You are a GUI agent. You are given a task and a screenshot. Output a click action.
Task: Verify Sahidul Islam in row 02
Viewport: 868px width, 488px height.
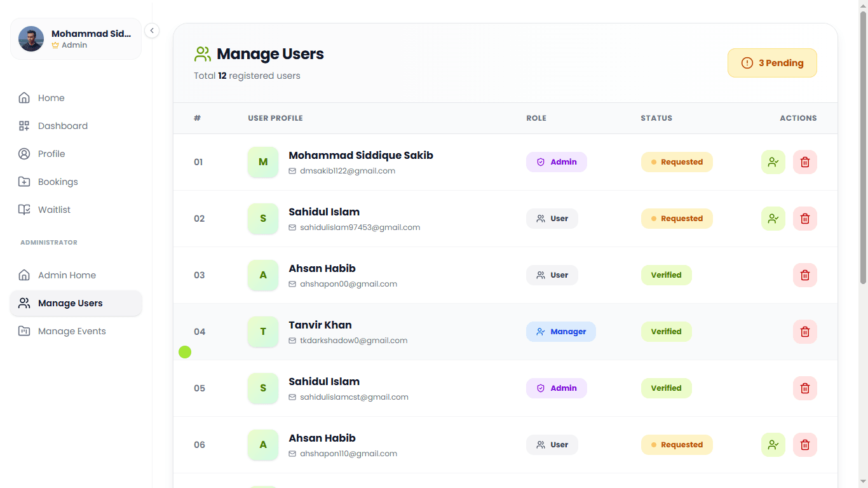click(x=773, y=219)
